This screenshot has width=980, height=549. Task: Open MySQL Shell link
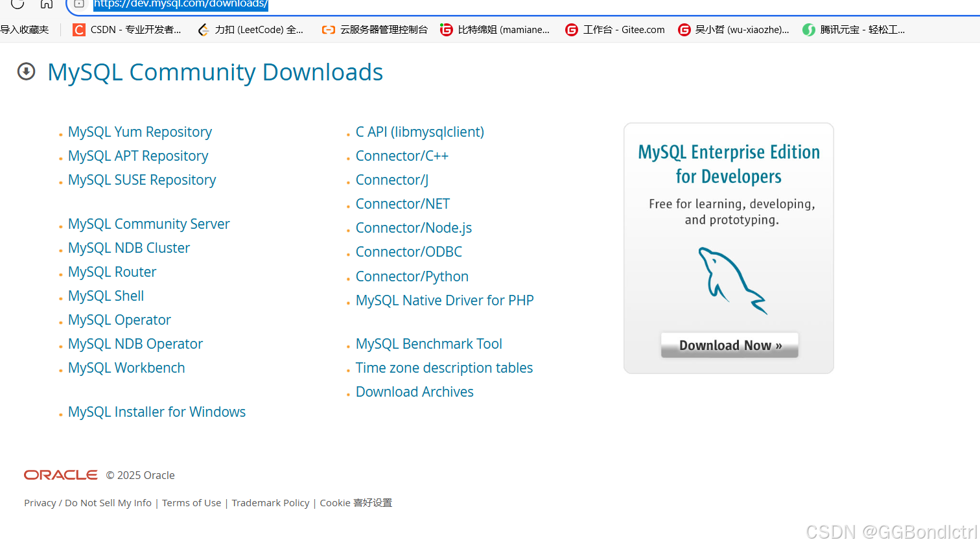click(106, 296)
